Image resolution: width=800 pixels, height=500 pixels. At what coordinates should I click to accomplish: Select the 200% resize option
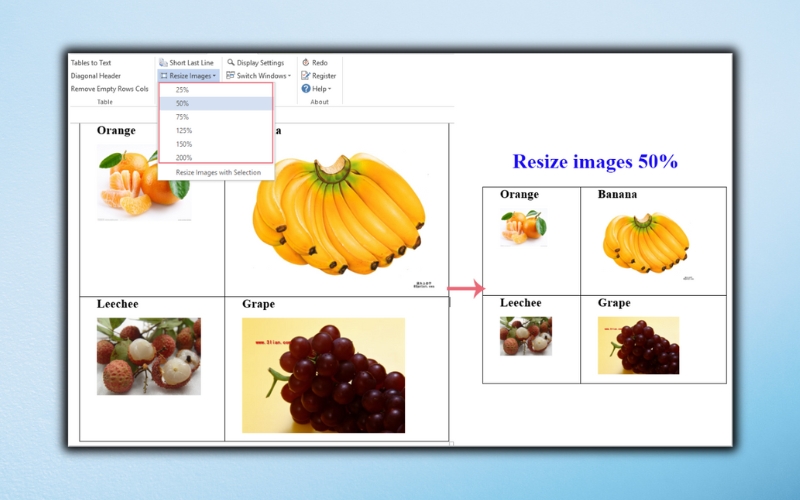[216, 157]
